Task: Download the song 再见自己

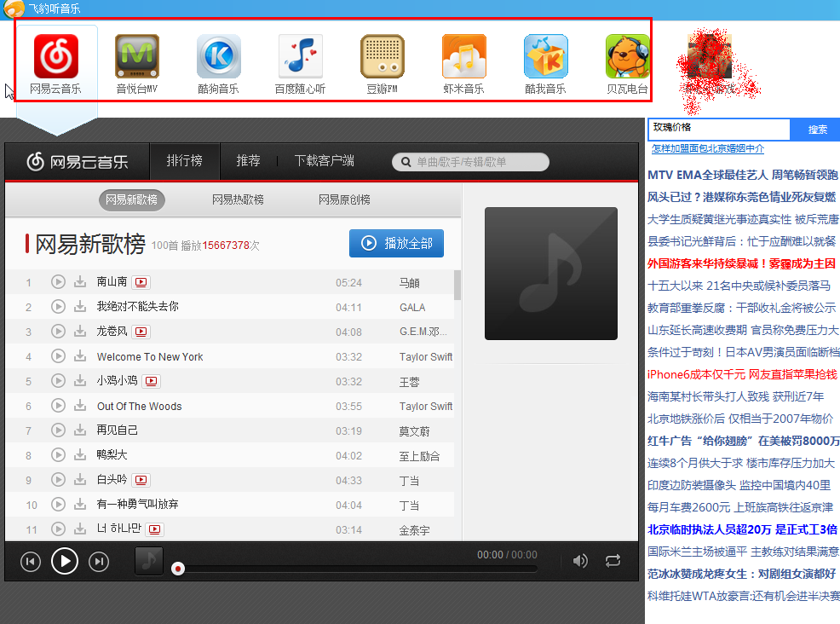Action: pos(80,430)
